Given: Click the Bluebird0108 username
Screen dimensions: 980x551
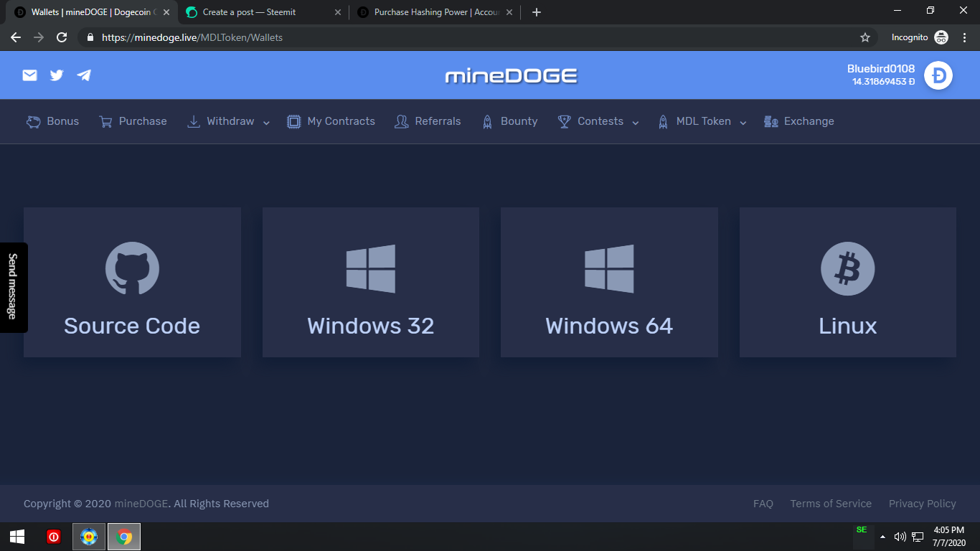Looking at the screenshot, I should pos(881,69).
